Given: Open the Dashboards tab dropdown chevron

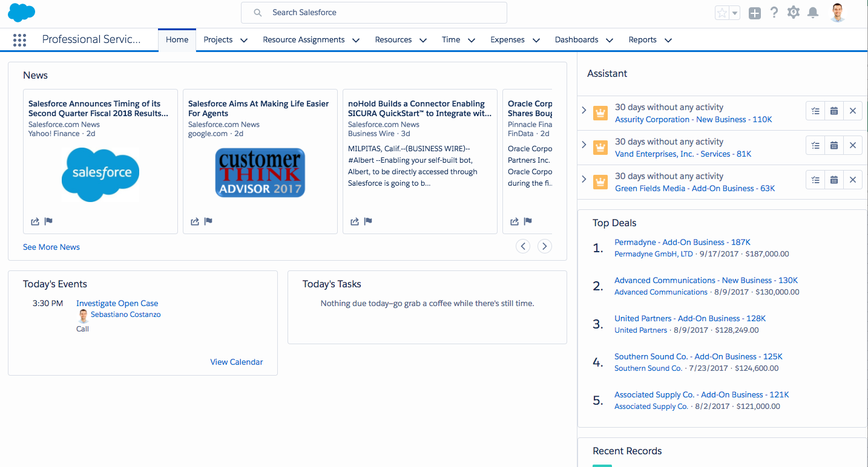Looking at the screenshot, I should pyautogui.click(x=610, y=41).
